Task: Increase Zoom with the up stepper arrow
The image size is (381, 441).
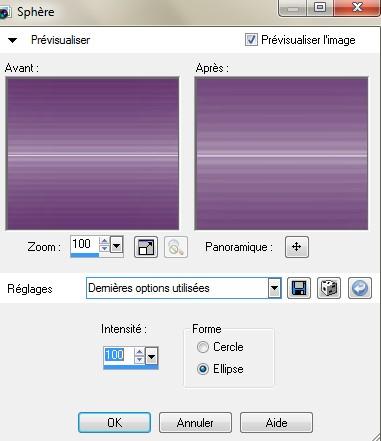Action: [105, 242]
